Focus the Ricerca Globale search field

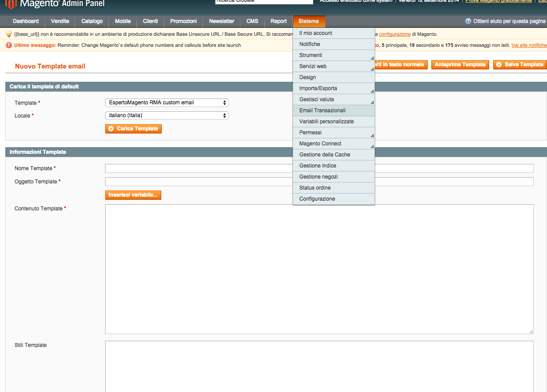tap(264, 2)
